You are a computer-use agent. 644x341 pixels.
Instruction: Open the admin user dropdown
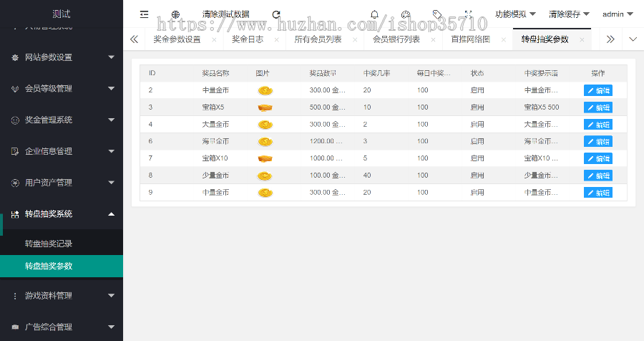point(618,14)
